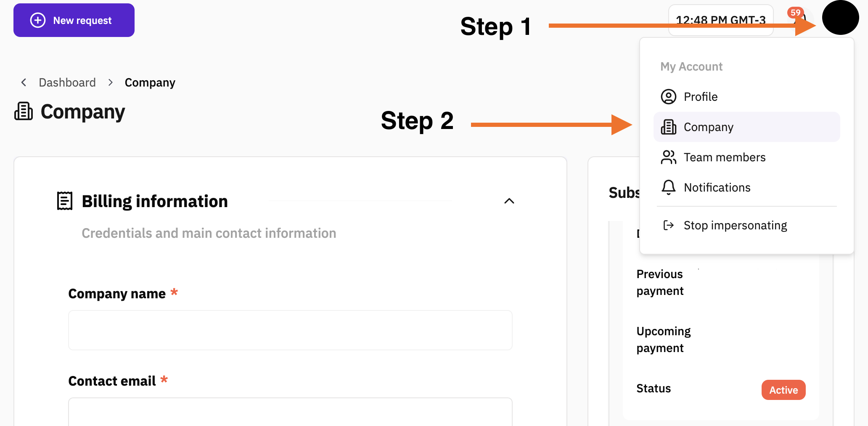Collapse the Billing information section chevron
The height and width of the screenshot is (426, 868).
click(x=509, y=201)
